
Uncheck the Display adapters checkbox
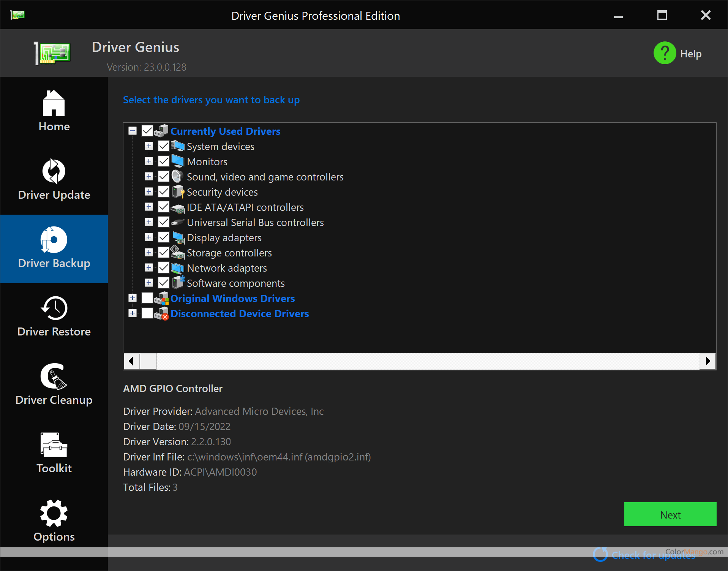coord(164,237)
